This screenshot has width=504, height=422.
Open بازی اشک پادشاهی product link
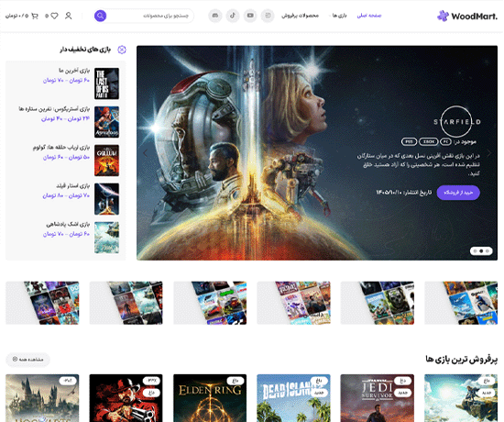pyautogui.click(x=68, y=225)
